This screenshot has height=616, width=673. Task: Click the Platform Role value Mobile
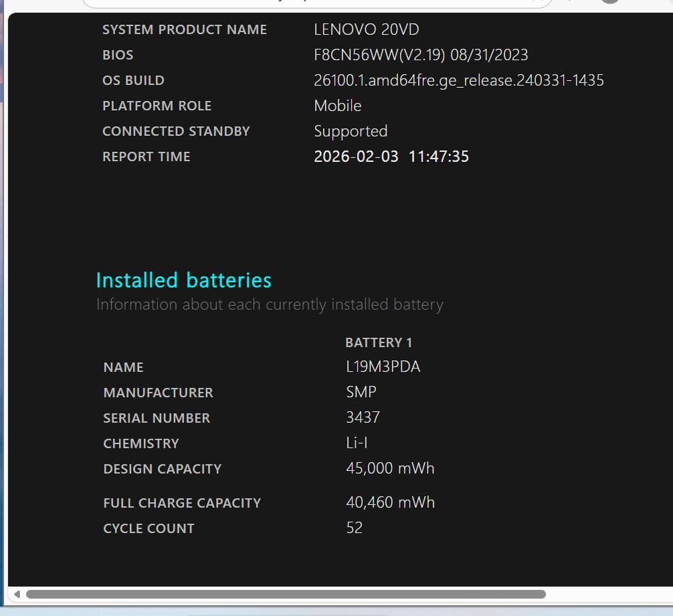click(x=337, y=106)
